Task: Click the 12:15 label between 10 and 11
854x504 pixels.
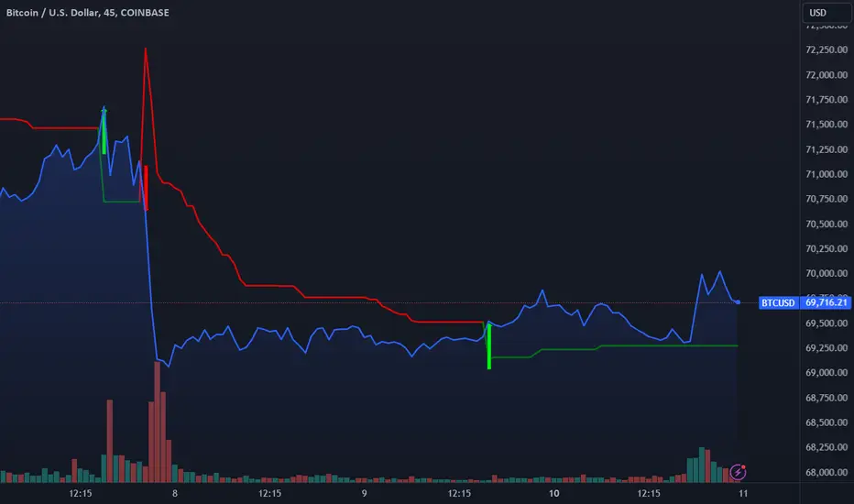Action: (x=649, y=493)
